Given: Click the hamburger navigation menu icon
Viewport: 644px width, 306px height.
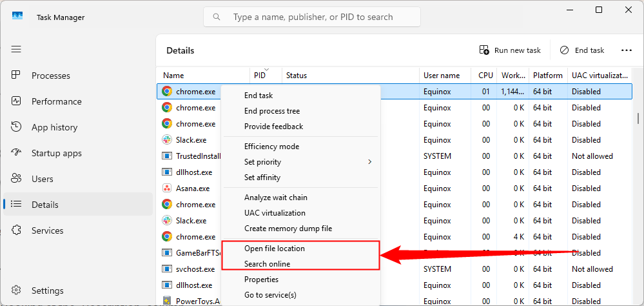Looking at the screenshot, I should (16, 49).
